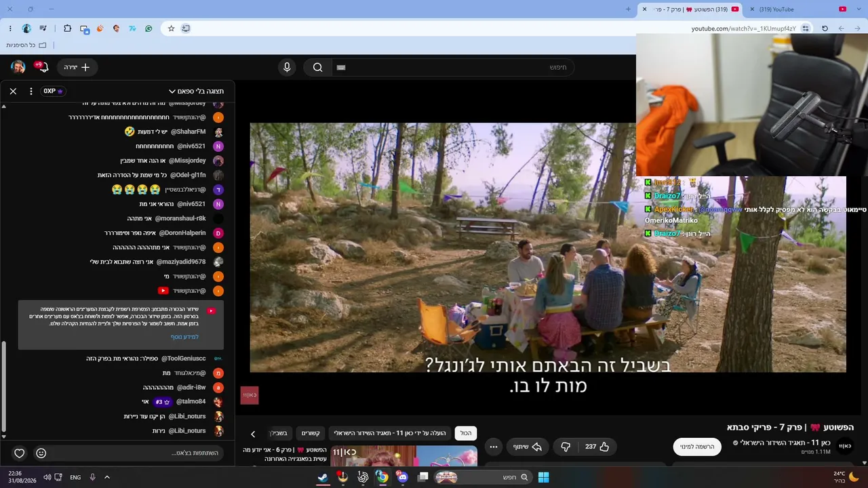Open live chat three-dot options
Screen dimensions: 868x488
31,91
